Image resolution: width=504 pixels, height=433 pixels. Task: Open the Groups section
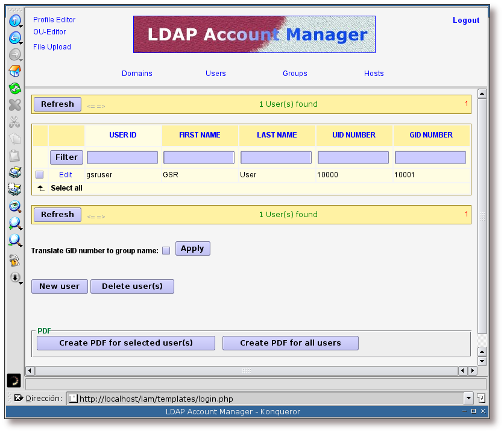click(x=295, y=74)
